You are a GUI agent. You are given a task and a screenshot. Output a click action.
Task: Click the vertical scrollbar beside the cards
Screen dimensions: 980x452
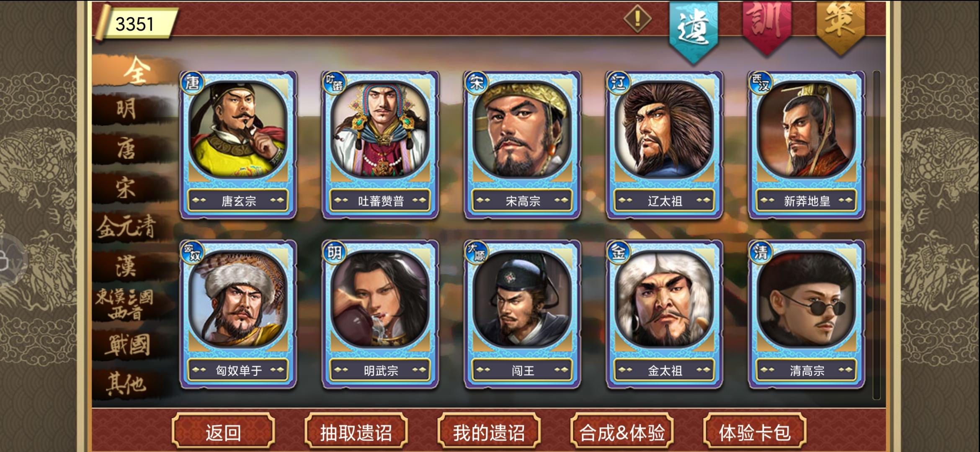coord(876,235)
